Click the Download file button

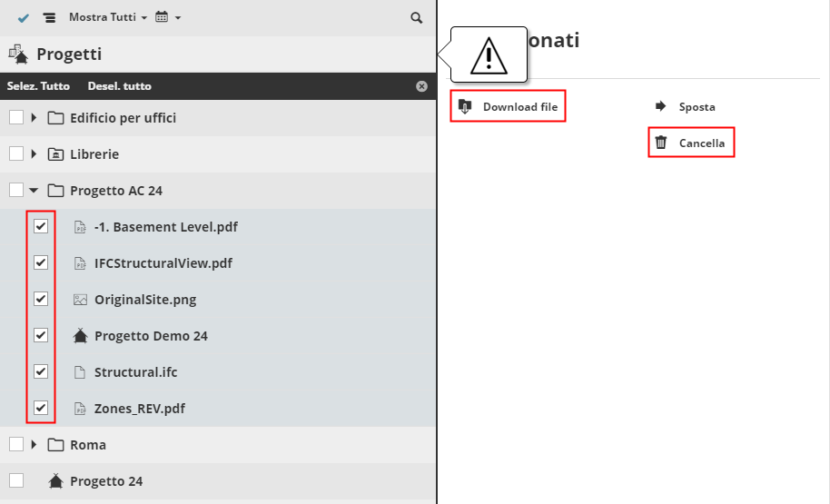pyautogui.click(x=509, y=106)
